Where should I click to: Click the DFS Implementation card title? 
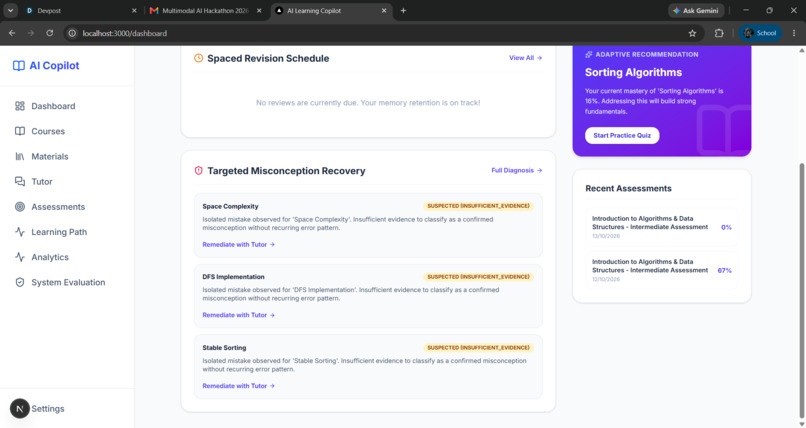tap(233, 277)
